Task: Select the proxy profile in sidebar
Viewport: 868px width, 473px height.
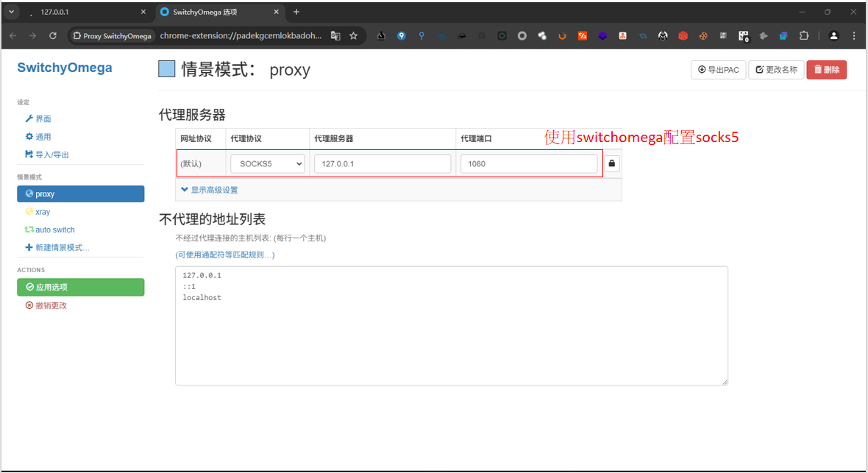Action: click(x=81, y=194)
